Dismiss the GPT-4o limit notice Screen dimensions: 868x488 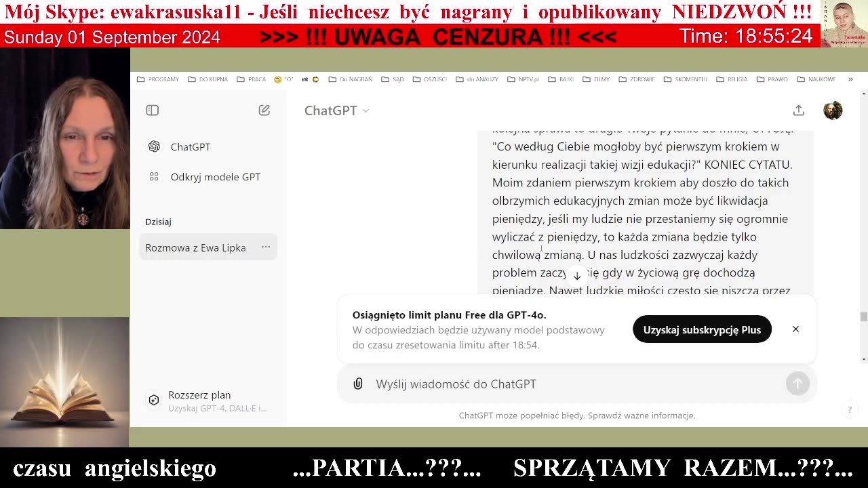point(795,329)
